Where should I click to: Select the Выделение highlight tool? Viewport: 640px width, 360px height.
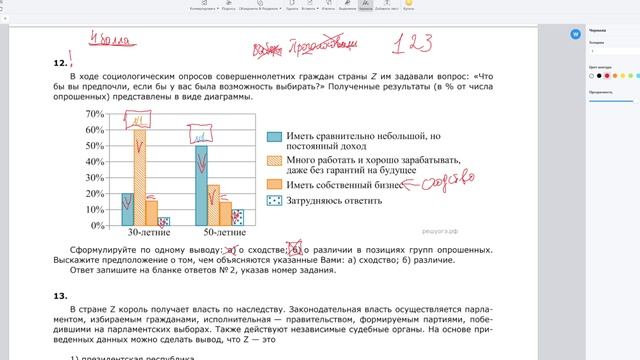tap(347, 5)
